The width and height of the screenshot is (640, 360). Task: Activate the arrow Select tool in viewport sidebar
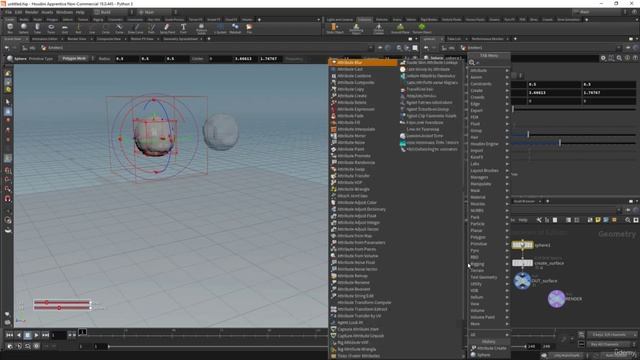(8, 102)
